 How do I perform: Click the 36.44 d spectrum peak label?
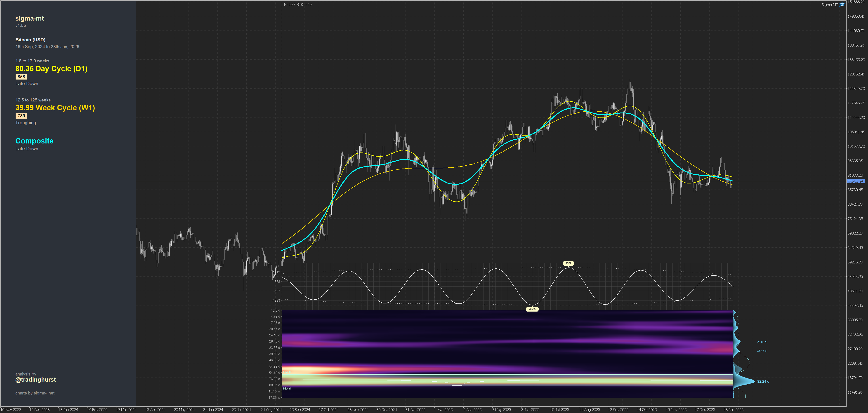762,351
